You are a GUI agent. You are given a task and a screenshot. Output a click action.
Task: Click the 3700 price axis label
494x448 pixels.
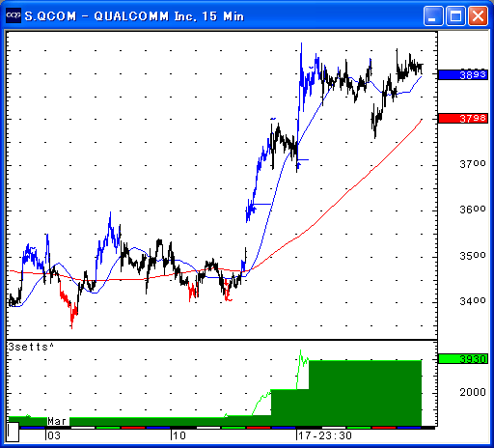(x=473, y=164)
